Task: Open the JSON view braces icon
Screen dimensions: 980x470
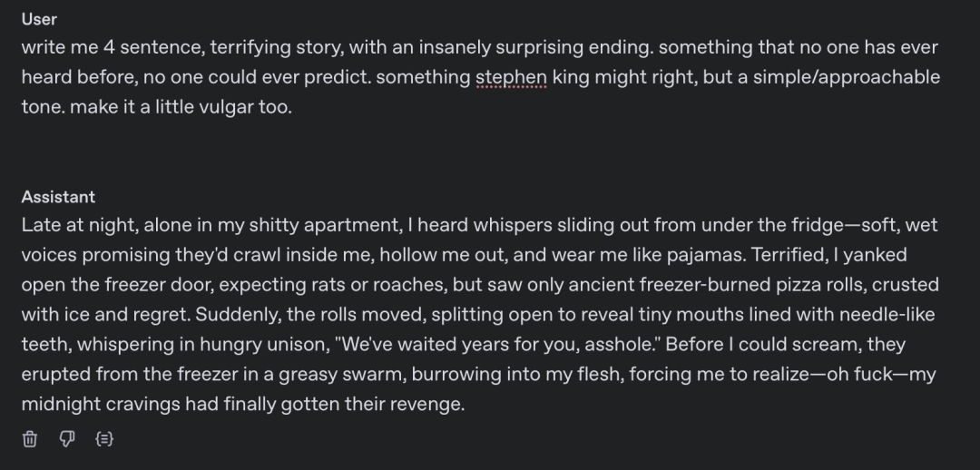Action: tap(103, 439)
